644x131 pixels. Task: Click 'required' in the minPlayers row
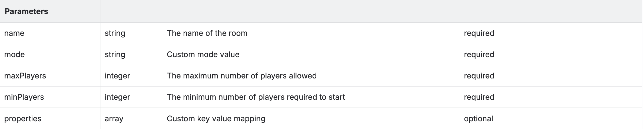click(x=479, y=97)
